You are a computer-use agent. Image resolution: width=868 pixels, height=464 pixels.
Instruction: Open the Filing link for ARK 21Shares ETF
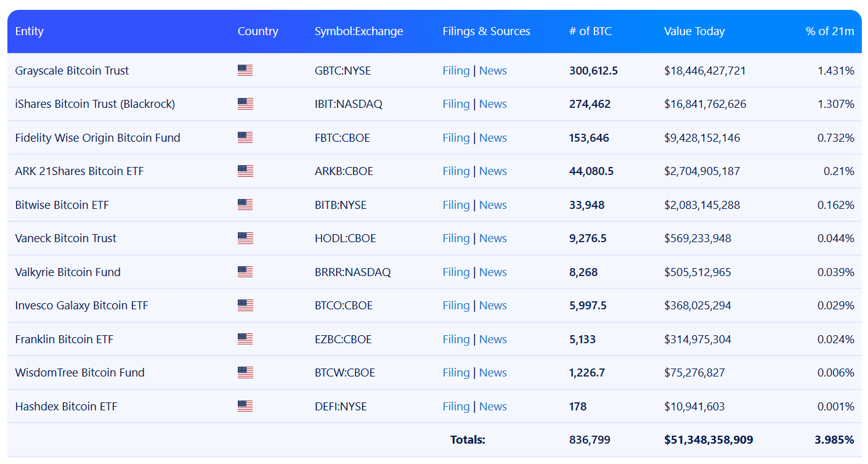[456, 171]
